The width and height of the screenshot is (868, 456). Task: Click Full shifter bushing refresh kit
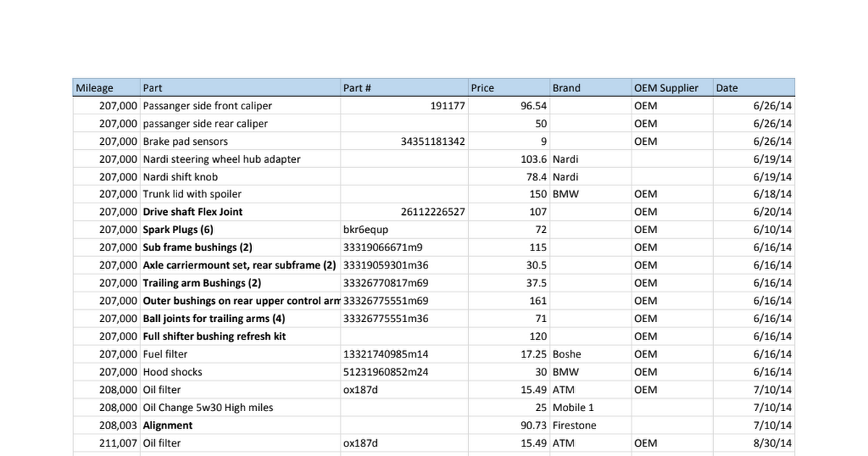click(x=240, y=337)
